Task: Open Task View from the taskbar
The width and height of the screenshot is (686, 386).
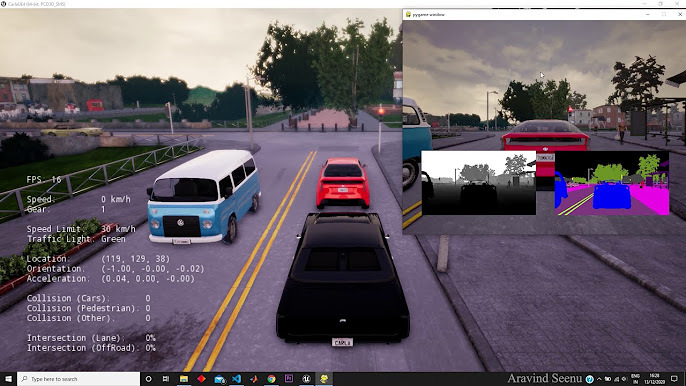Action: (166, 379)
